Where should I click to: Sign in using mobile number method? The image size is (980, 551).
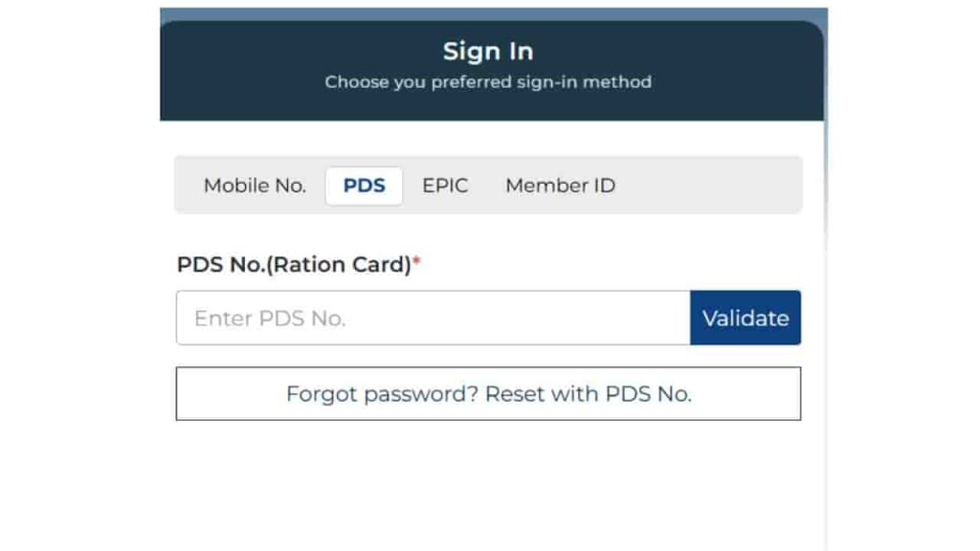pos(255,186)
